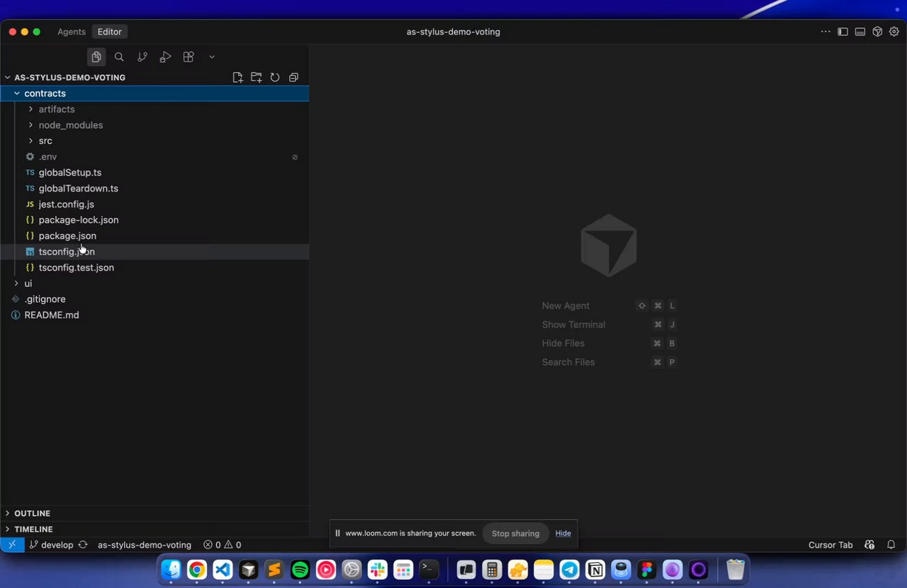Show additional views dropdown chevron
The image size is (907, 588).
(212, 57)
